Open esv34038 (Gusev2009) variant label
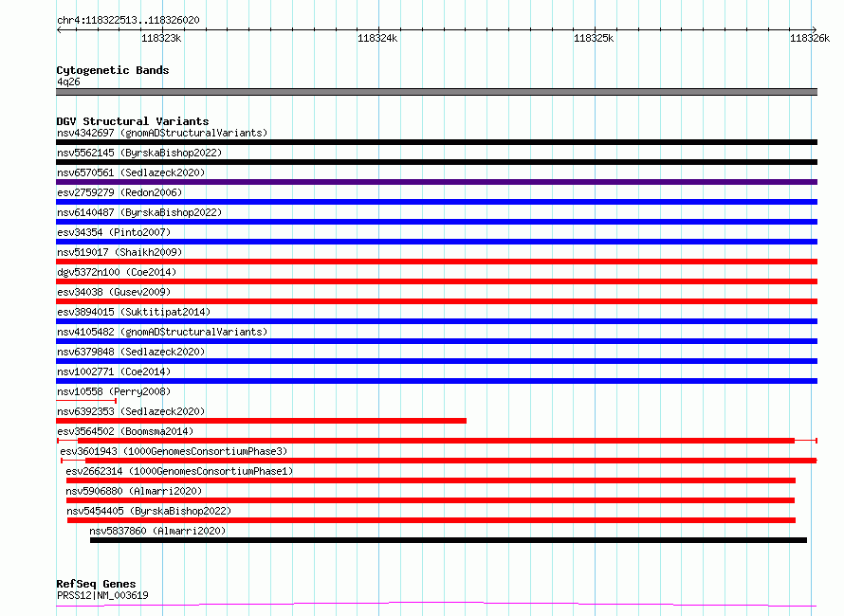This screenshot has width=844, height=616. pyautogui.click(x=114, y=292)
